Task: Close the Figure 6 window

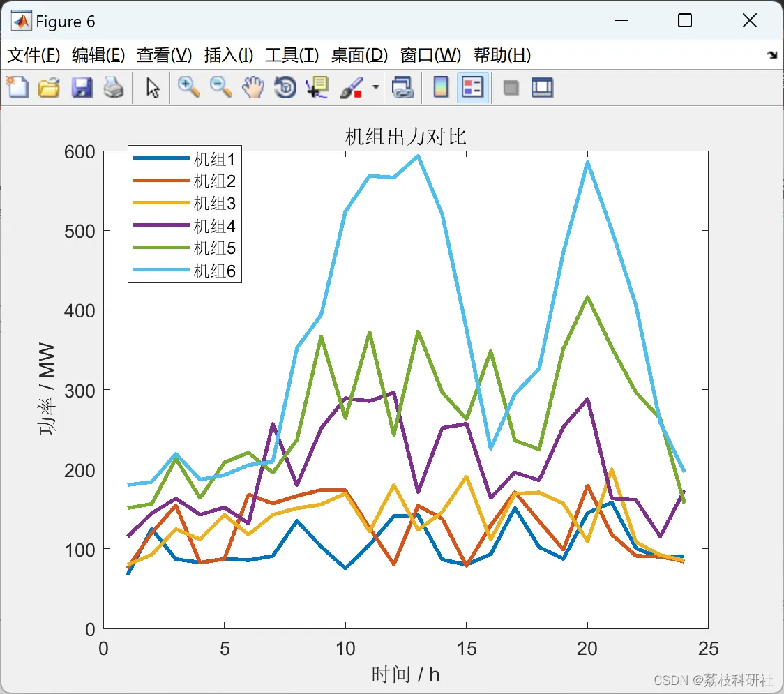Action: [x=750, y=20]
